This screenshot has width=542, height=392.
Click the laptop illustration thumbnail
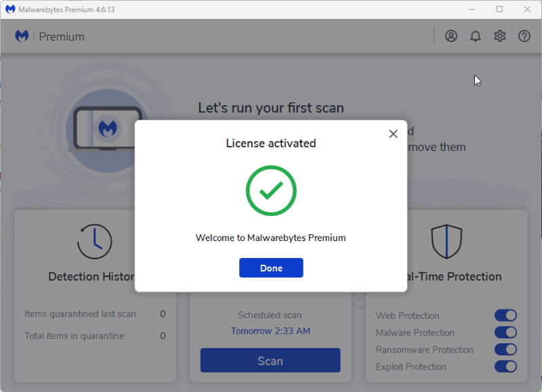[105, 129]
